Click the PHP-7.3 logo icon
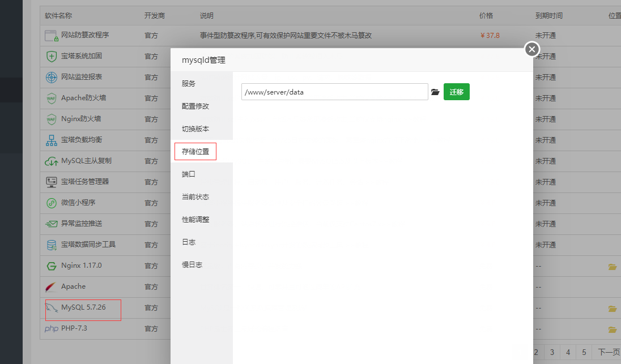The image size is (621, 364). pyautogui.click(x=52, y=329)
